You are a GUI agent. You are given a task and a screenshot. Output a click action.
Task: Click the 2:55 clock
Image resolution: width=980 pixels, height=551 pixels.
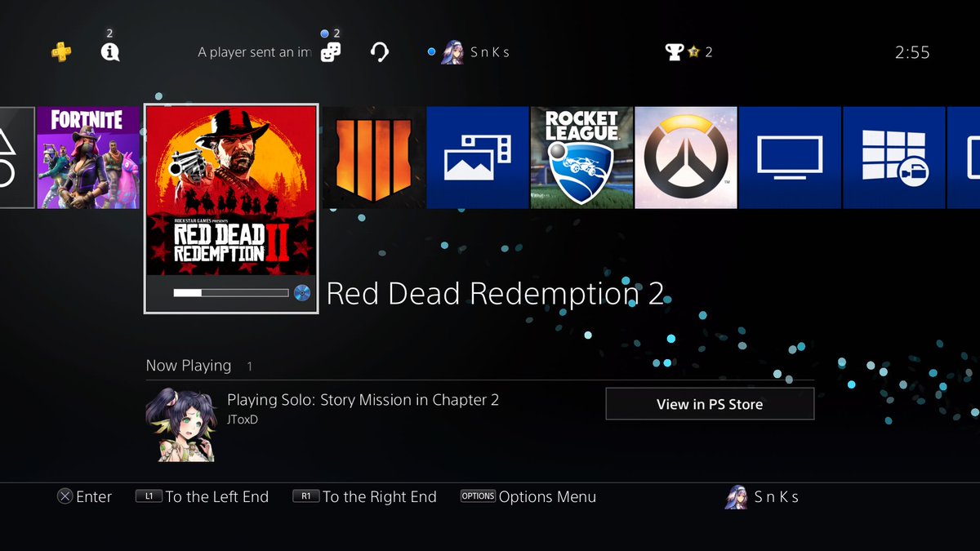pos(912,52)
